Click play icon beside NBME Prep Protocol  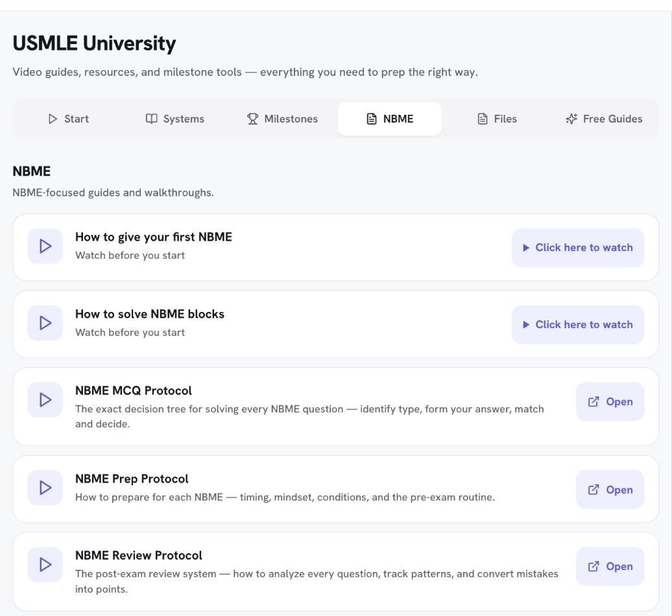coord(45,488)
